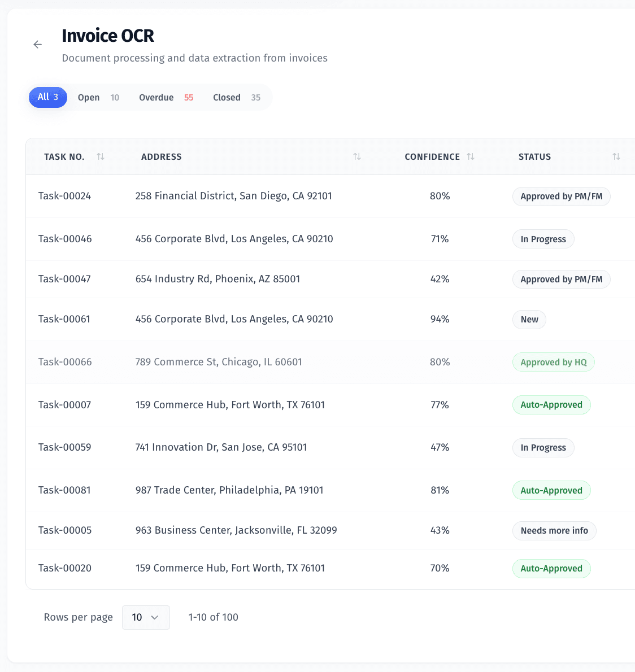This screenshot has height=672, width=635.
Task: Click the back arrow icon
Action: [38, 45]
